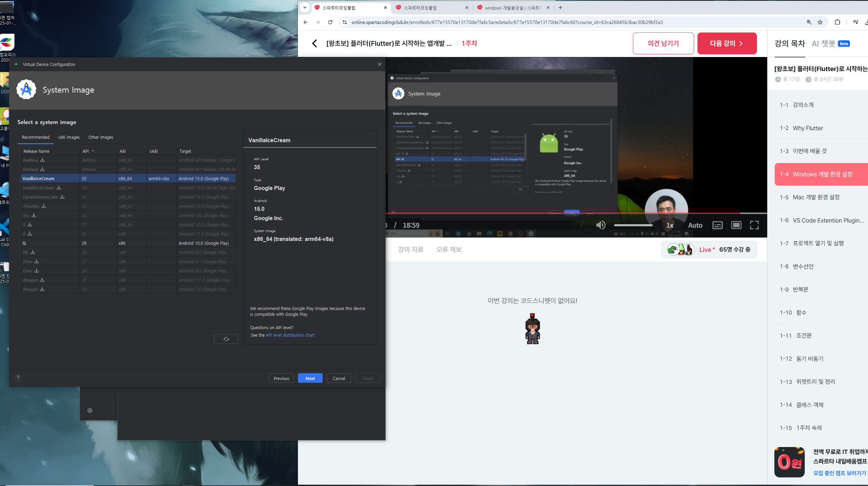
Task: Click the Previous button in the dialog
Action: tap(281, 378)
